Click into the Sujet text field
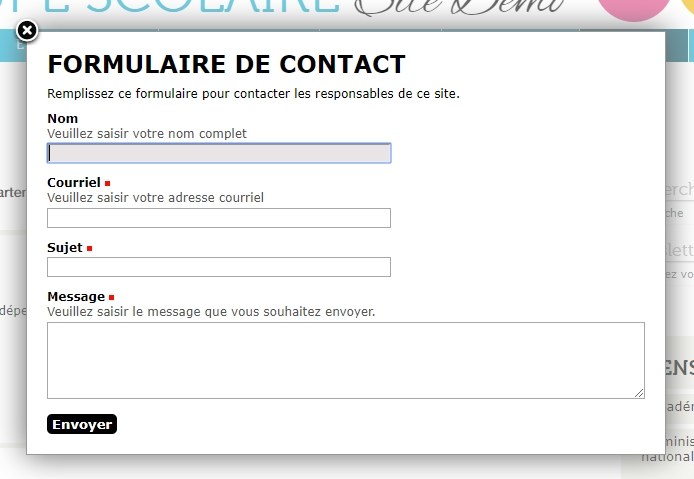The image size is (694, 479). point(219,267)
